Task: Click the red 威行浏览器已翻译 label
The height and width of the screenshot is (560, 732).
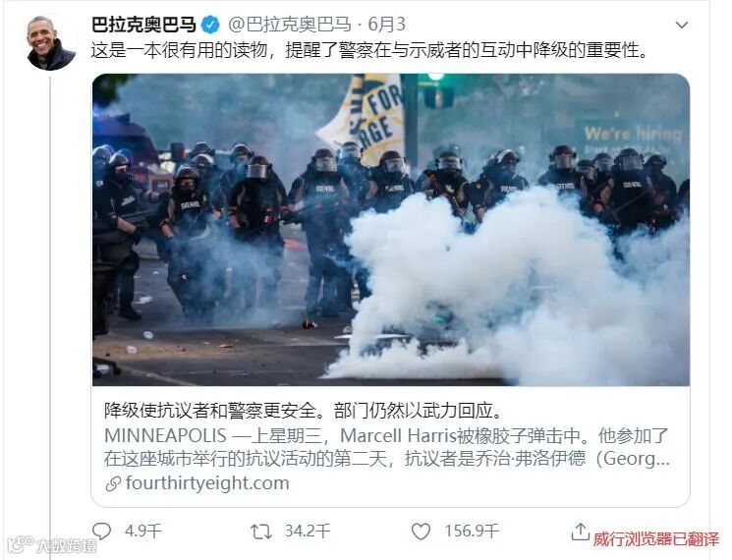Action: click(x=656, y=539)
